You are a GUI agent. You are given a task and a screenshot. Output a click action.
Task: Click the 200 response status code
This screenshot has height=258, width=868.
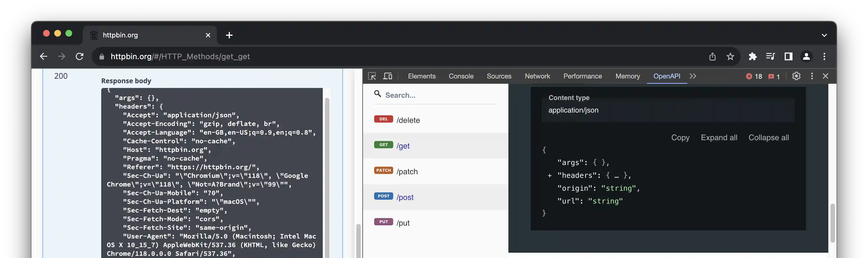click(x=61, y=76)
